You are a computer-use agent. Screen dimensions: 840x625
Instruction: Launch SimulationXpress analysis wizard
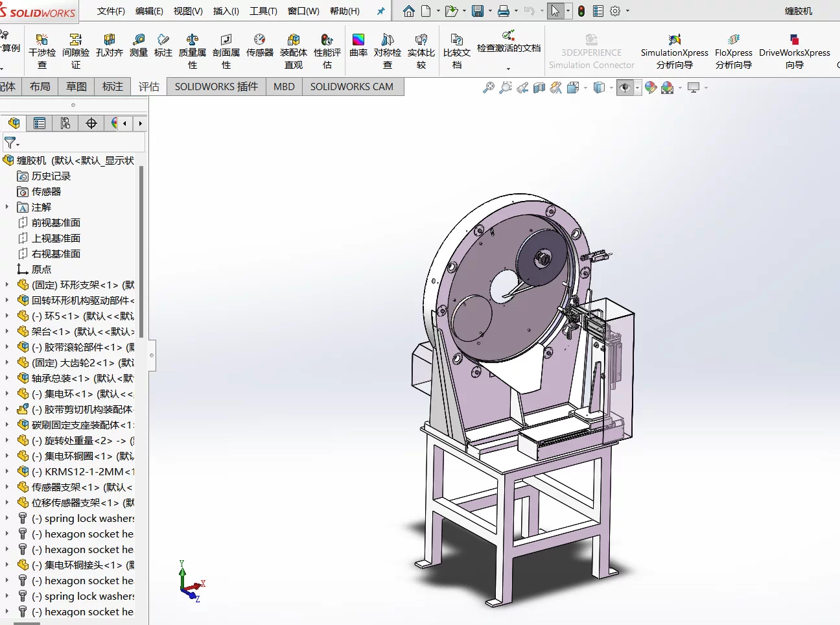coord(675,51)
